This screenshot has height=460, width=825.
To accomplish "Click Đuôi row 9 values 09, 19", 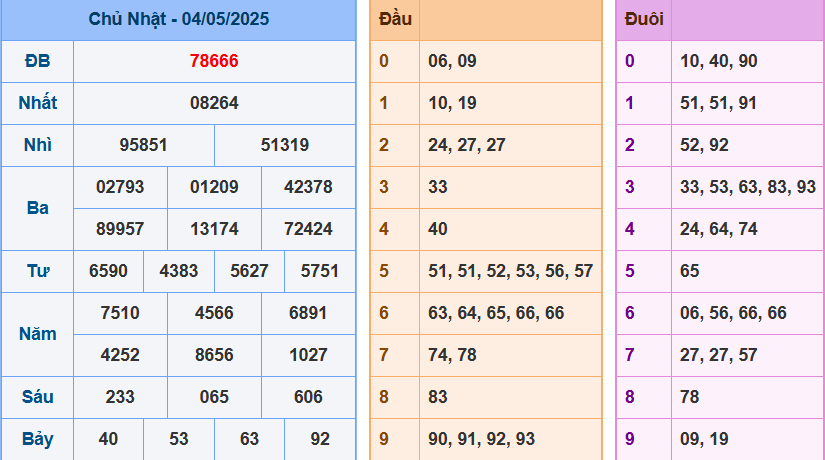I will [705, 439].
